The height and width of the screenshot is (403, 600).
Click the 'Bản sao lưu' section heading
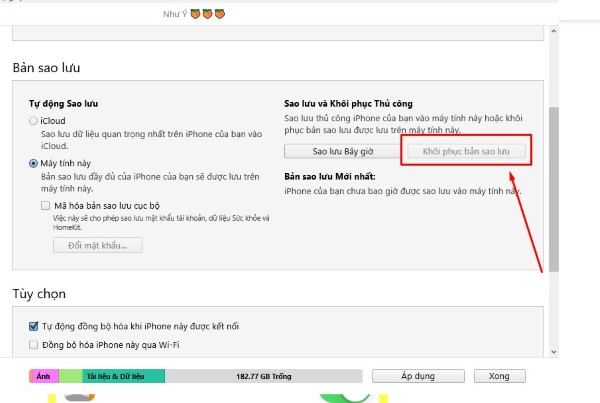pyautogui.click(x=46, y=67)
